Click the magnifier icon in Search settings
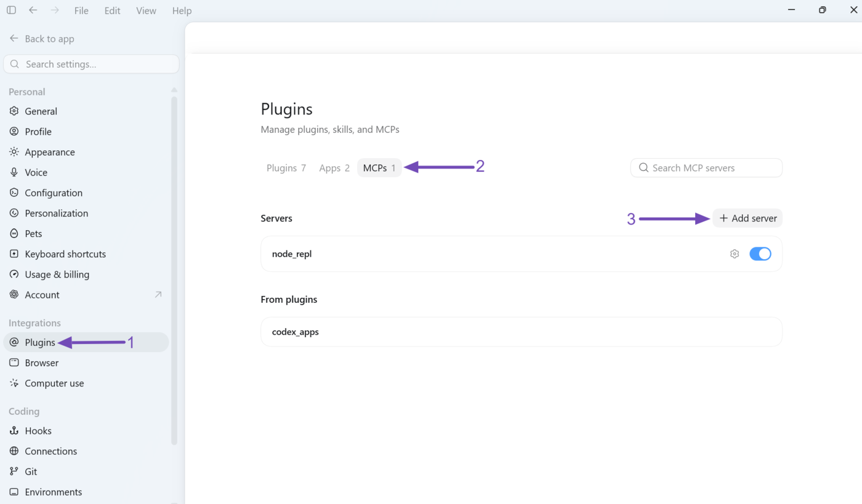 point(15,64)
